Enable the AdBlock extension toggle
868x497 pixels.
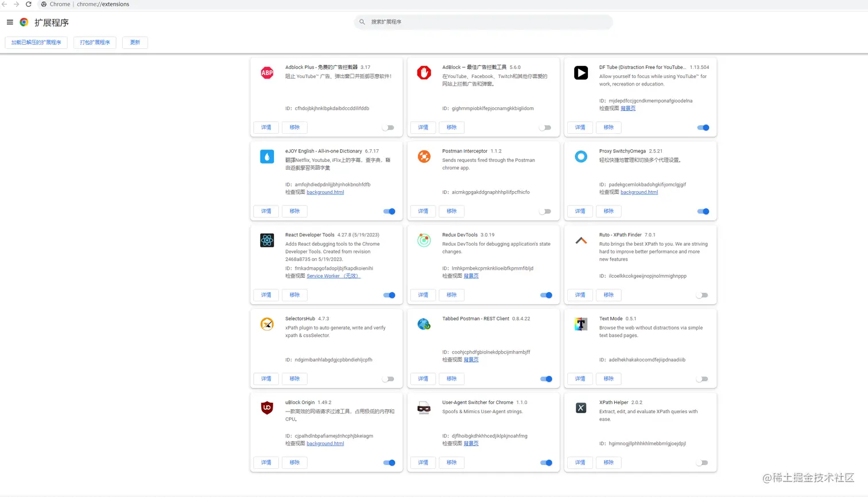545,127
